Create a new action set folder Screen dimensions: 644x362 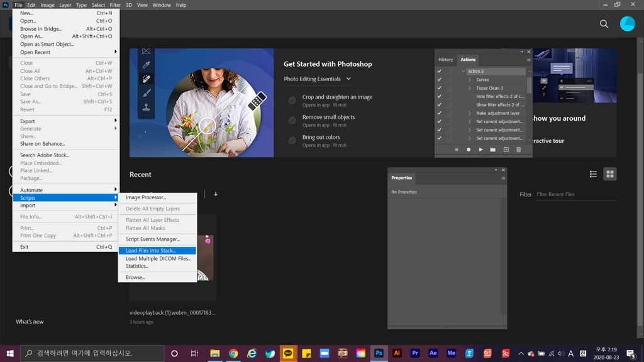[x=493, y=150]
